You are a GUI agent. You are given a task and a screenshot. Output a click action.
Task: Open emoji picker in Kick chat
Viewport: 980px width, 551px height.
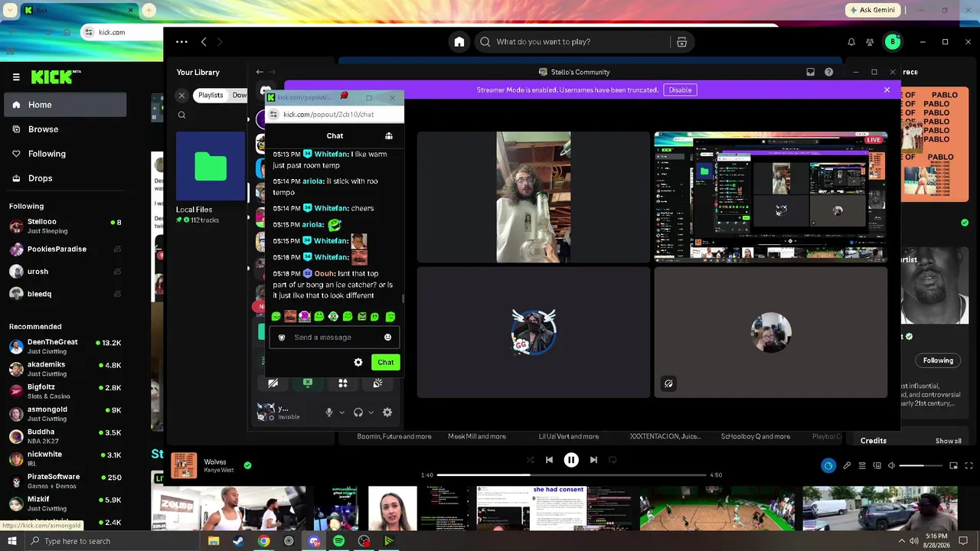pyautogui.click(x=387, y=337)
